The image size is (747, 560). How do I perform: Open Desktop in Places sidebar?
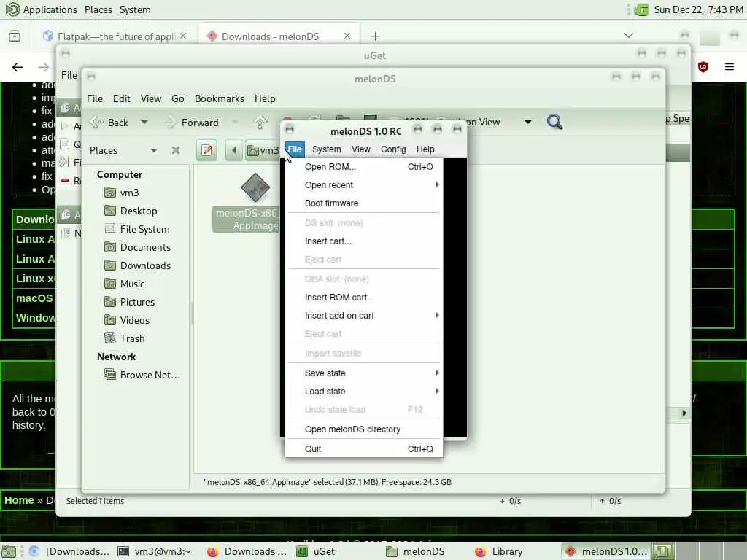click(136, 211)
